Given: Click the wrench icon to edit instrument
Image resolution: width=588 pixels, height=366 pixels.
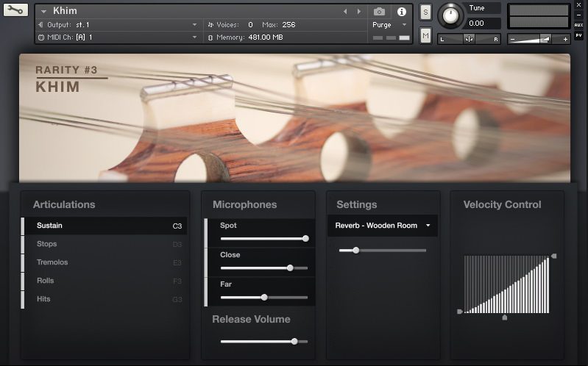Looking at the screenshot, I should (x=15, y=10).
